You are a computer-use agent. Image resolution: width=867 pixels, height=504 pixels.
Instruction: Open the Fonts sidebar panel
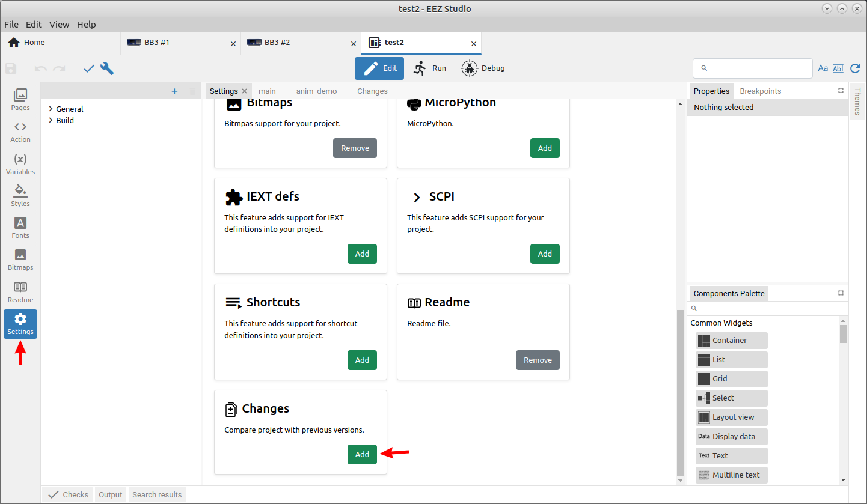(20, 228)
